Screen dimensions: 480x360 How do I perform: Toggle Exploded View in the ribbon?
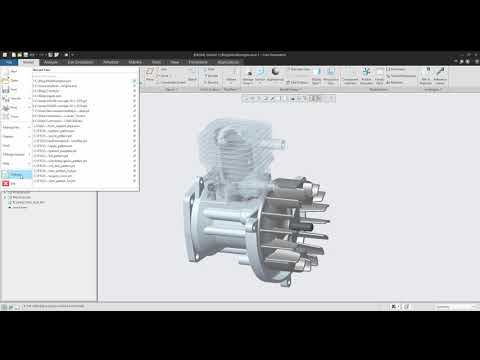(299, 69)
